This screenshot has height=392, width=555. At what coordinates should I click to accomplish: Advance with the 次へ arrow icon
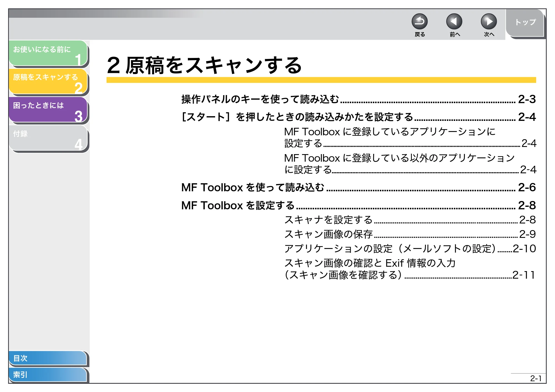[489, 22]
